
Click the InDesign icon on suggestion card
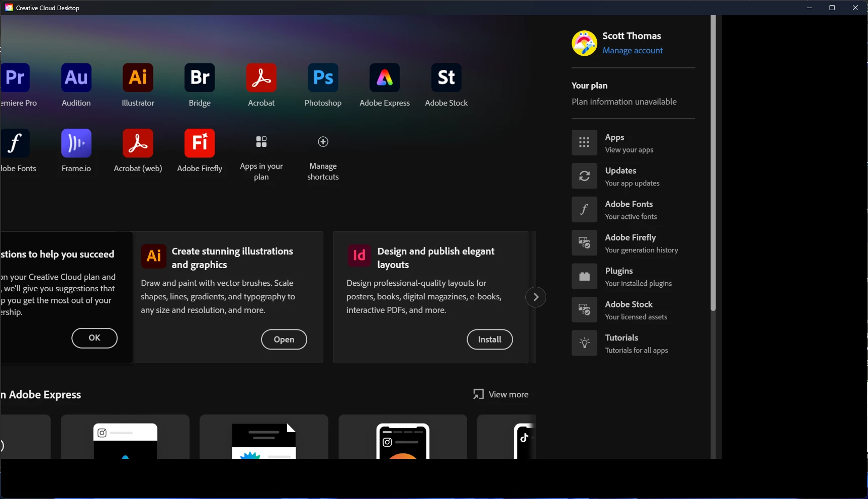[x=359, y=255]
